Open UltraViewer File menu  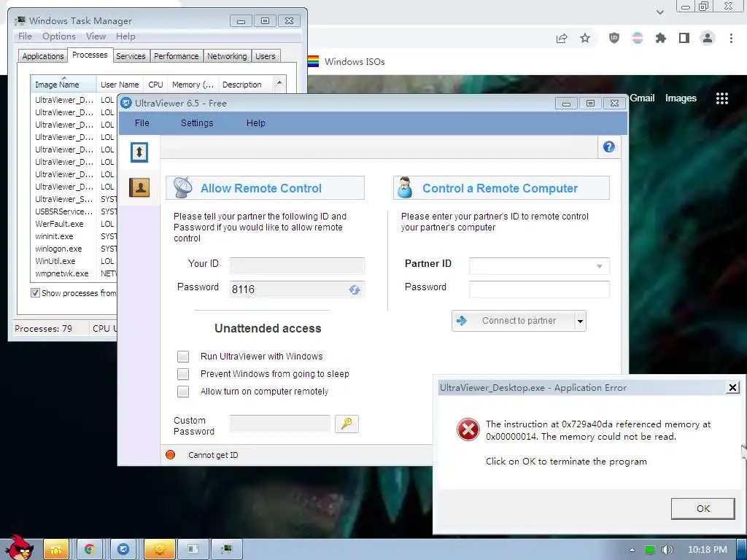point(142,122)
